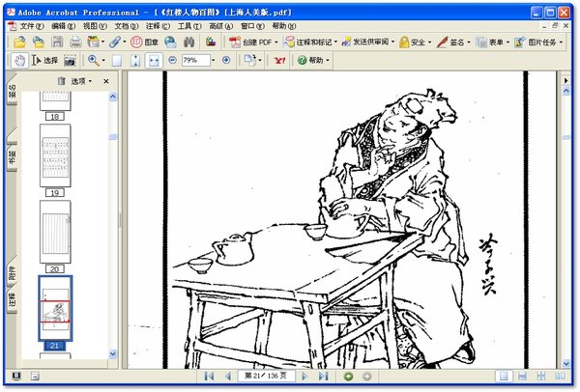Screen dimensions: 580x392
Task: Click the page number field 第 21 / 136 页
Action: pyautogui.click(x=266, y=377)
